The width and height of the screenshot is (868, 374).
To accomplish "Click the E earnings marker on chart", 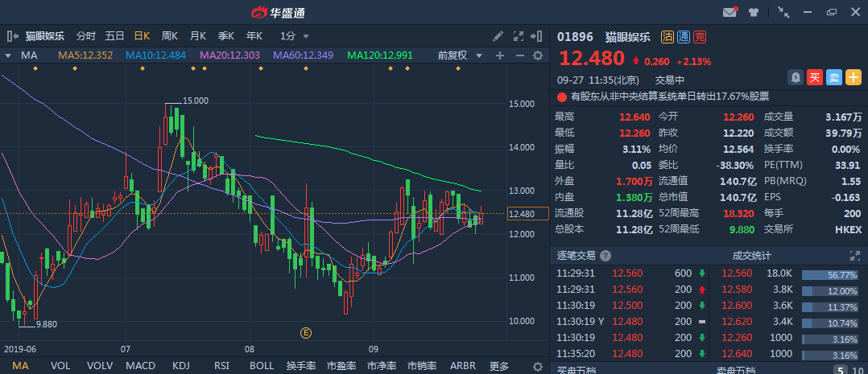I will (306, 332).
